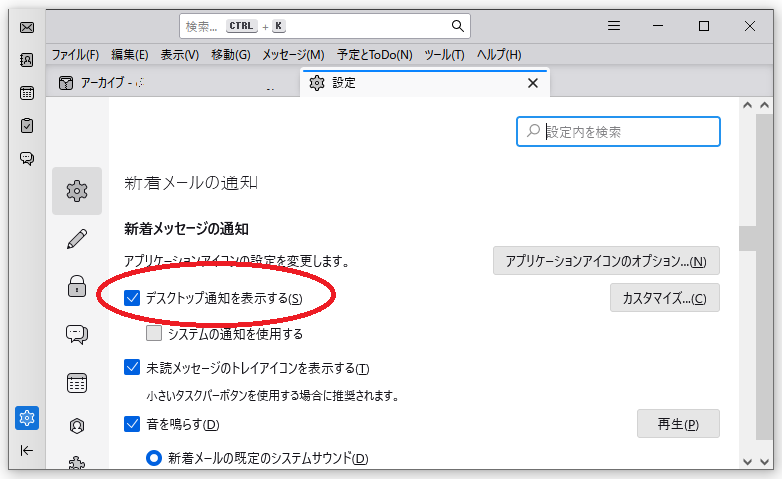This screenshot has height=479, width=782.
Task: Click the settings page scrollbar thumb
Action: click(748, 239)
